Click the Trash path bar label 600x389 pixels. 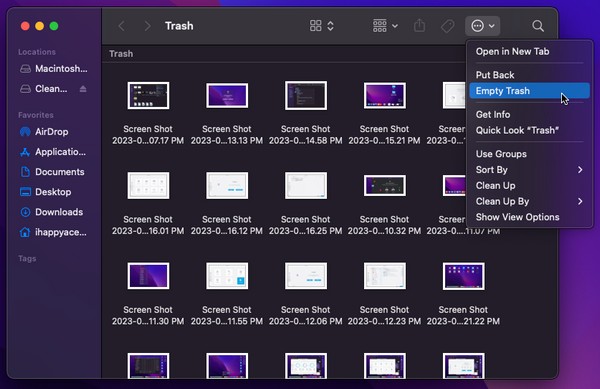[121, 54]
